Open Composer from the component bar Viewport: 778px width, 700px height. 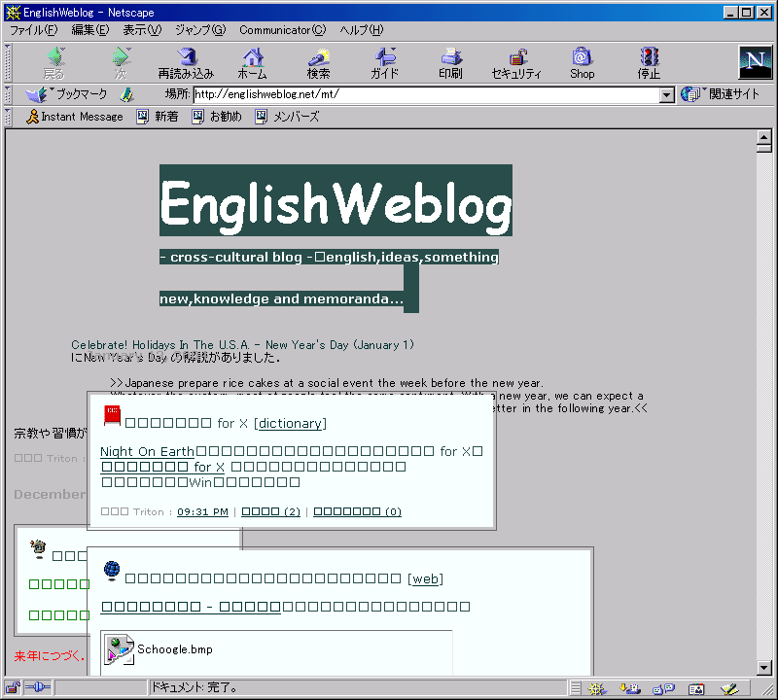(x=729, y=688)
